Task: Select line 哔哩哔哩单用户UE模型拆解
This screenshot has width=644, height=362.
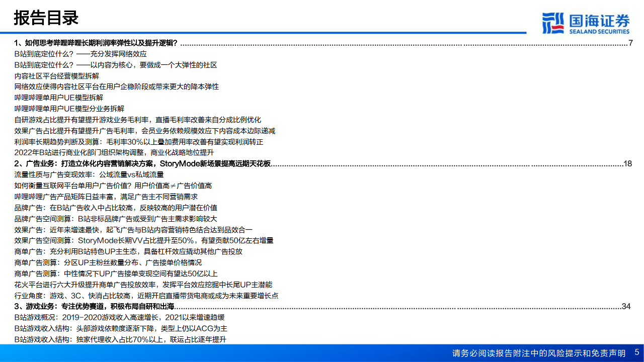Action: point(59,98)
